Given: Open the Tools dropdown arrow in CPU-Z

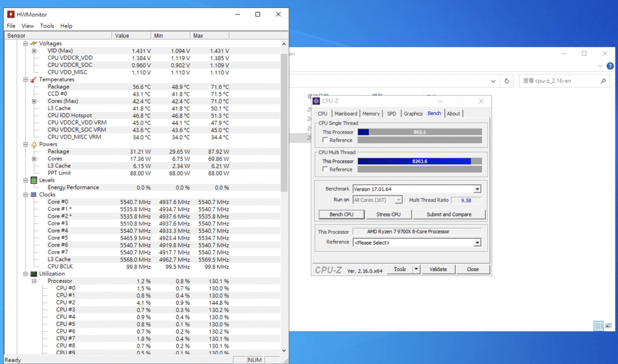Looking at the screenshot, I should click(416, 269).
